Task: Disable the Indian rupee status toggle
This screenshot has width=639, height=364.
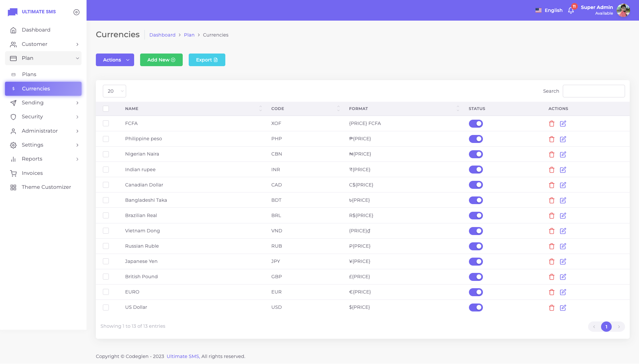Action: (476, 170)
